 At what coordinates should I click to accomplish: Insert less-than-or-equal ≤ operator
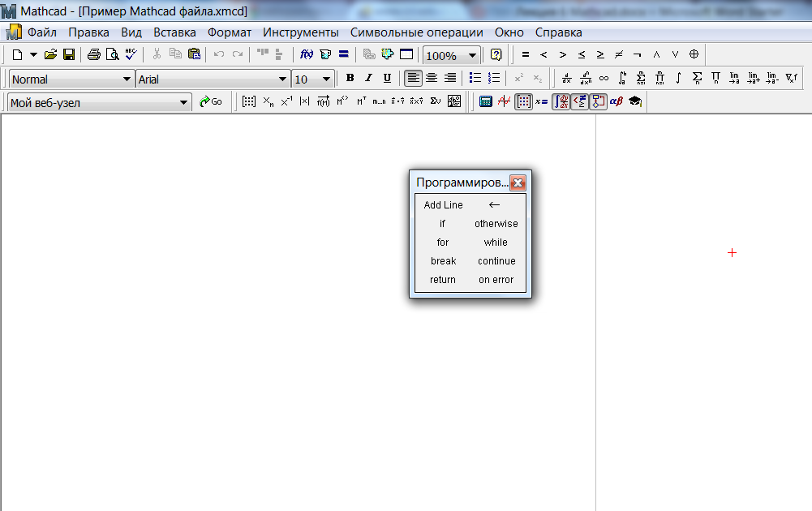pyautogui.click(x=582, y=54)
